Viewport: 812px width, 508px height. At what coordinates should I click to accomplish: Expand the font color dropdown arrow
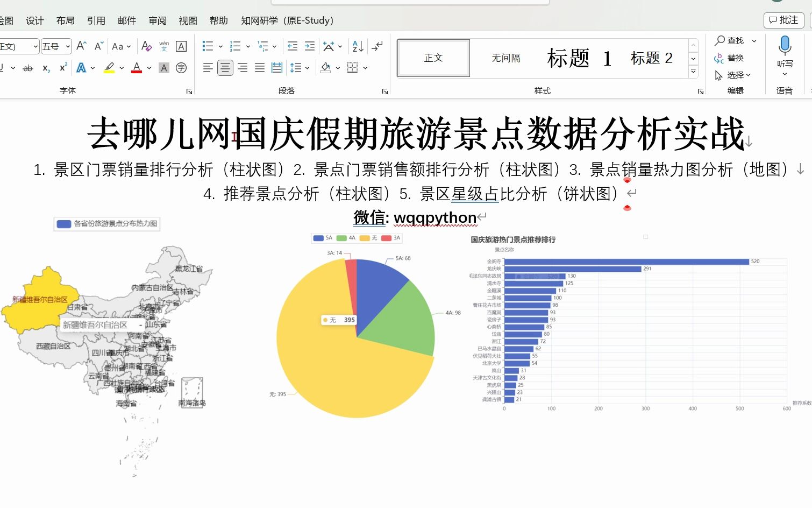click(x=149, y=68)
